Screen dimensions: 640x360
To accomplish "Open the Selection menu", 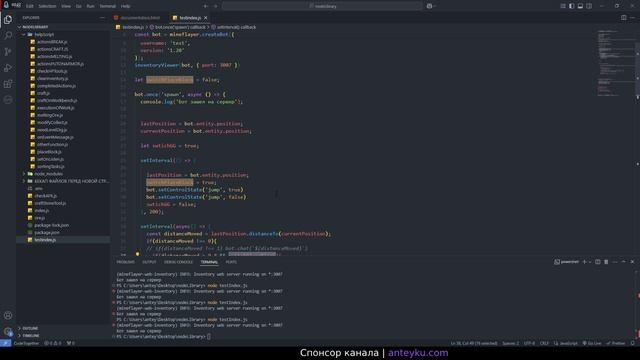I will tap(47, 6).
